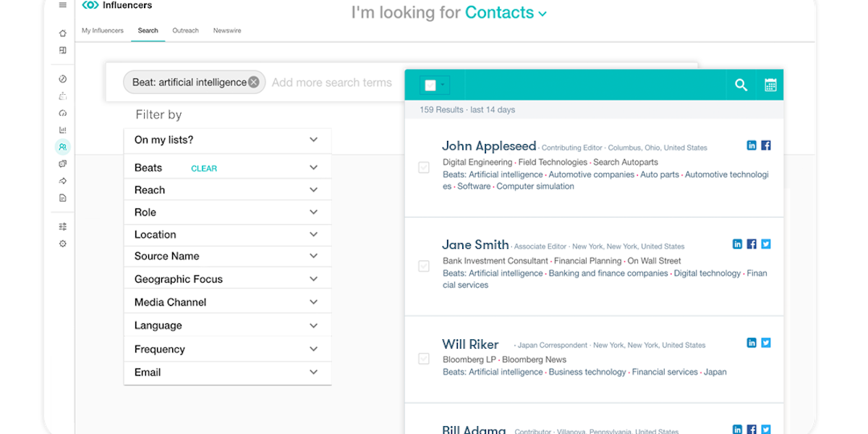Switch to the My Influencers tab

(102, 31)
